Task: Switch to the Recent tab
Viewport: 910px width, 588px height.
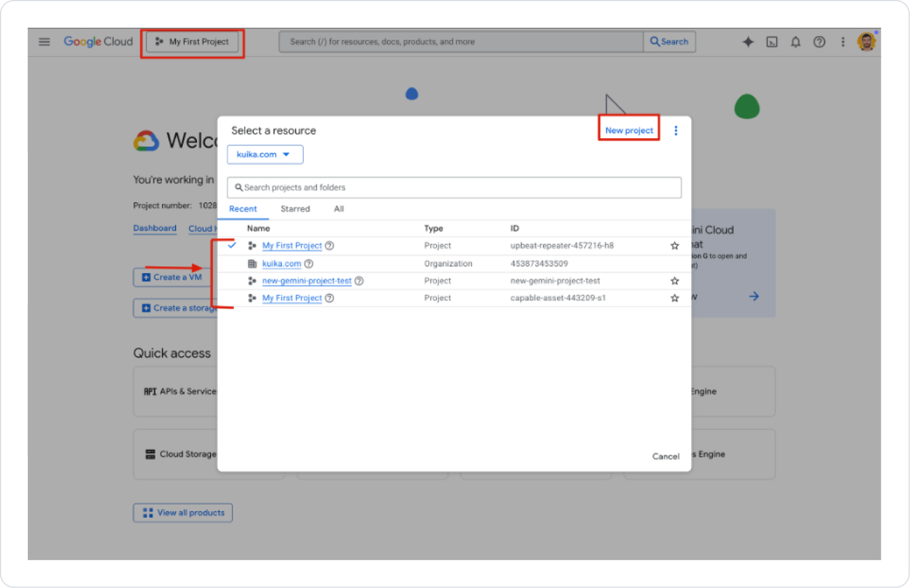Action: [243, 209]
